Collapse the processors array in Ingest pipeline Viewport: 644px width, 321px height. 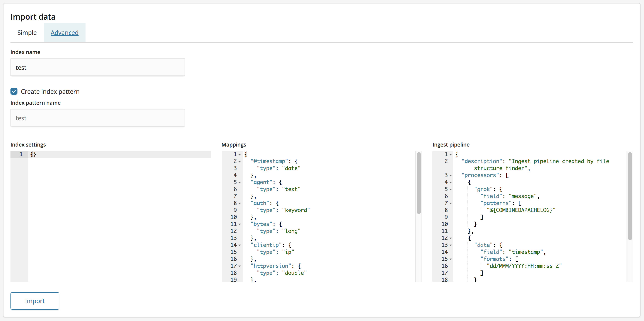tap(450, 176)
